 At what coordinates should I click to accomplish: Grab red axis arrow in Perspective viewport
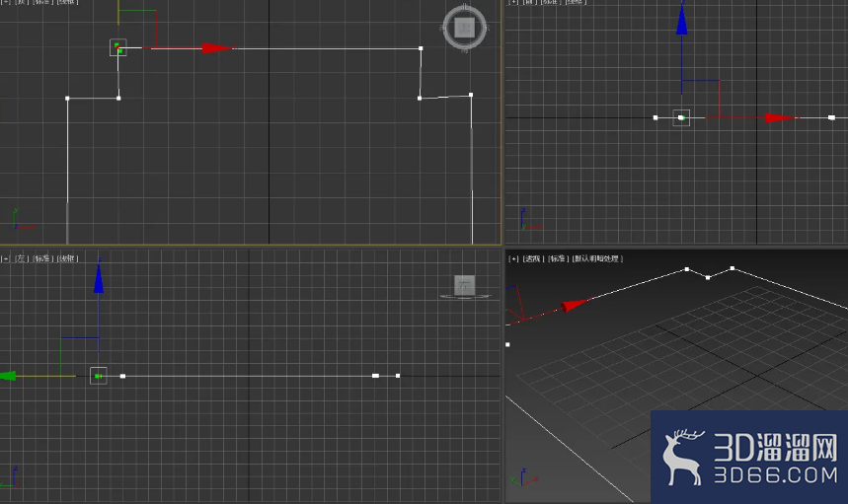pyautogui.click(x=576, y=304)
